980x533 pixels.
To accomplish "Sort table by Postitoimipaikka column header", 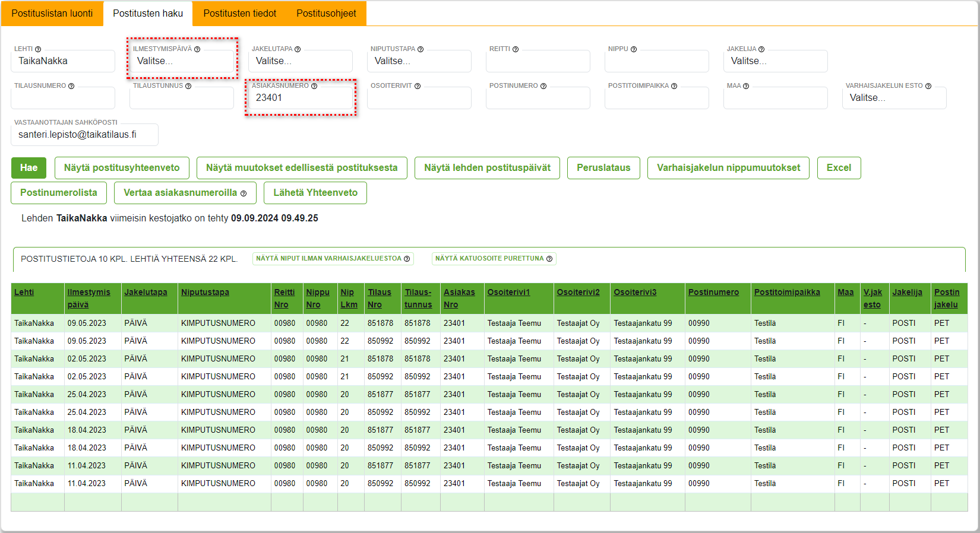I will coord(787,292).
